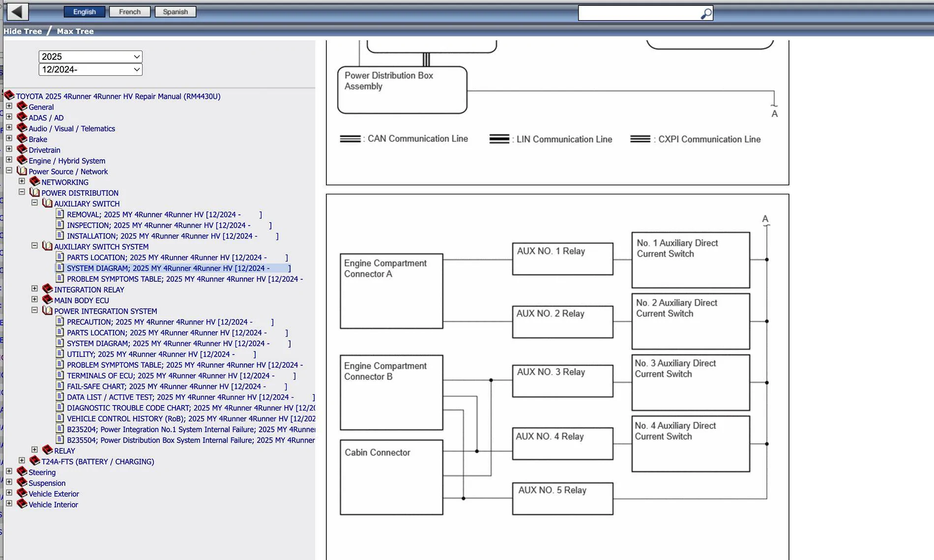The width and height of the screenshot is (934, 560).
Task: Select TOYOTA 2025 4Runner Repair Manual root
Action: tap(118, 96)
